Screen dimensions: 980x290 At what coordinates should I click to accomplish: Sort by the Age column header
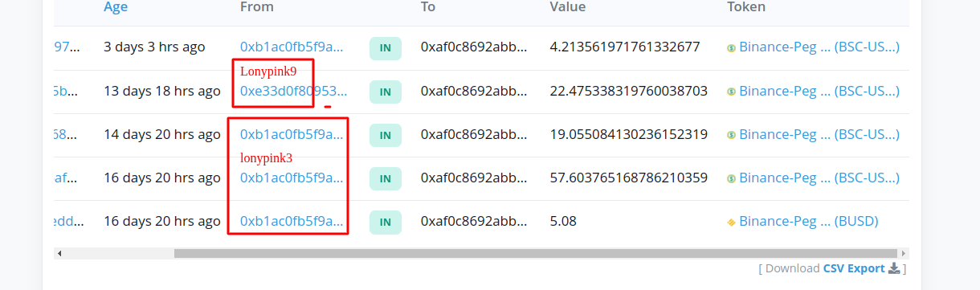click(116, 7)
